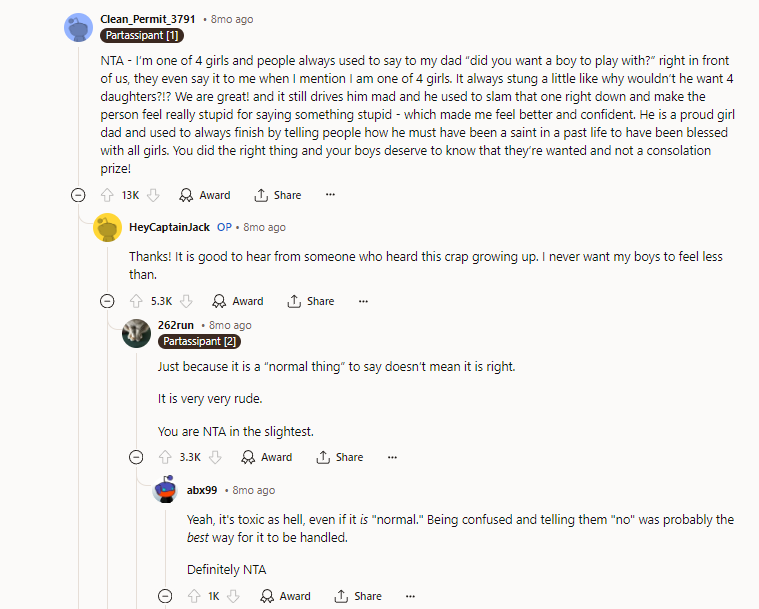
Task: Downvote the 262run comment
Action: point(215,457)
